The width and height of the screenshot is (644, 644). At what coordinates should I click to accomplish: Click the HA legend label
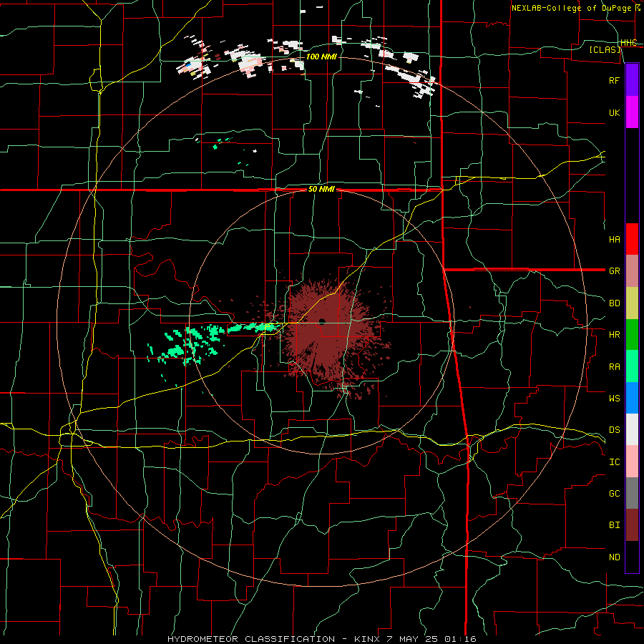tap(614, 239)
